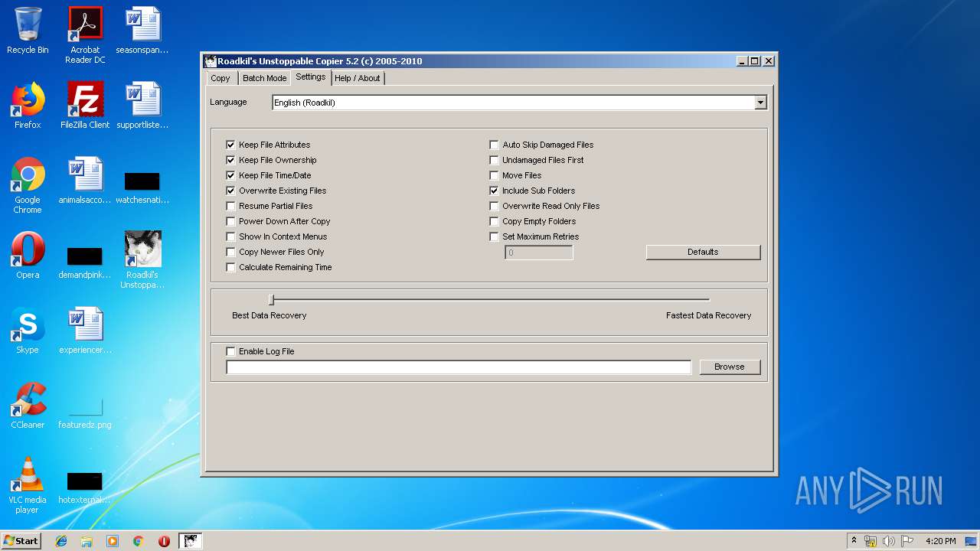Switch to the Copy tab
This screenshot has height=551, width=980.
point(220,78)
